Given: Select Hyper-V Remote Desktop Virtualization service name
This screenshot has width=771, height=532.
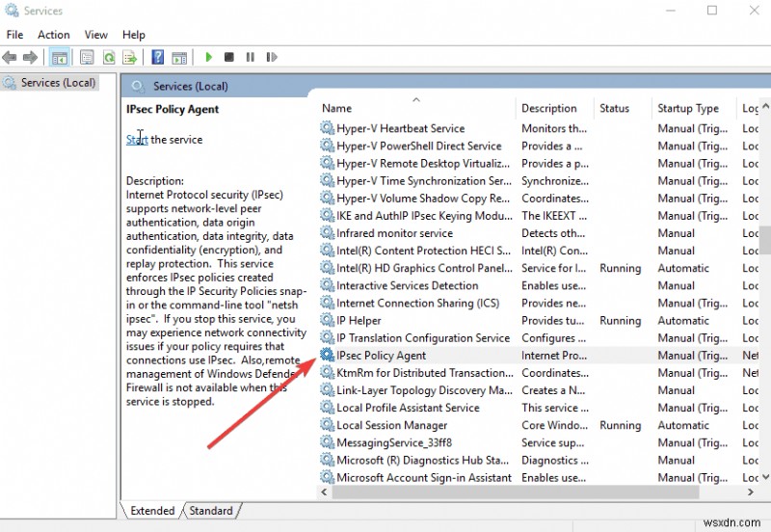Looking at the screenshot, I should click(x=423, y=163).
